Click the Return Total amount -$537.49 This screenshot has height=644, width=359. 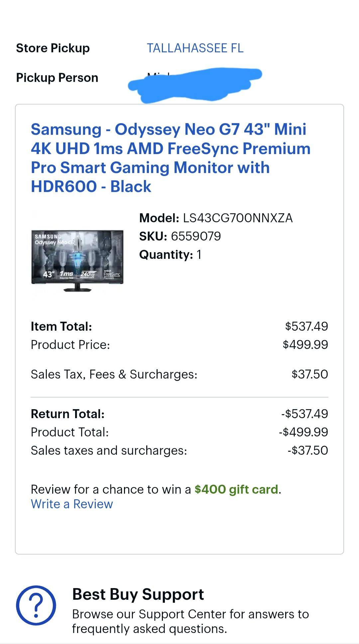(x=304, y=414)
